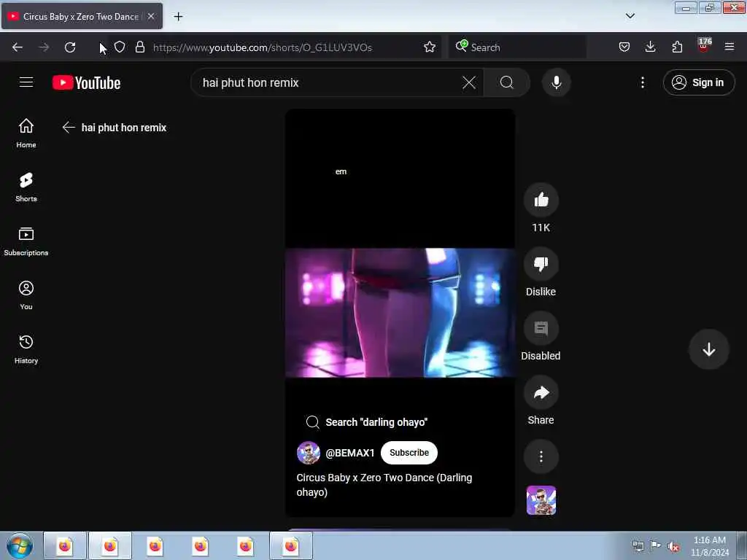This screenshot has height=560, width=747.
Task: Submit search with the magnifier button
Action: tap(506, 82)
